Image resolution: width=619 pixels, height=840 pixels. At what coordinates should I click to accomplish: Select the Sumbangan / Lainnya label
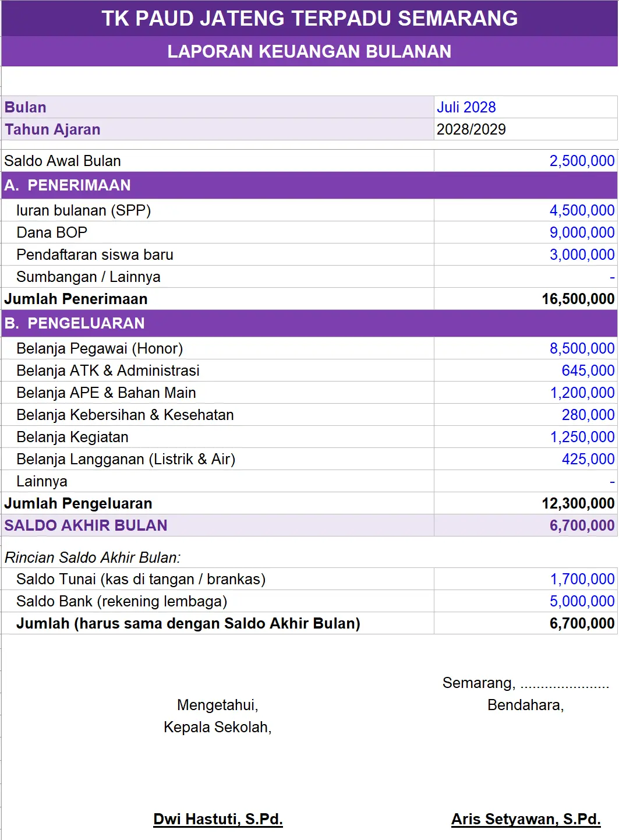click(89, 277)
